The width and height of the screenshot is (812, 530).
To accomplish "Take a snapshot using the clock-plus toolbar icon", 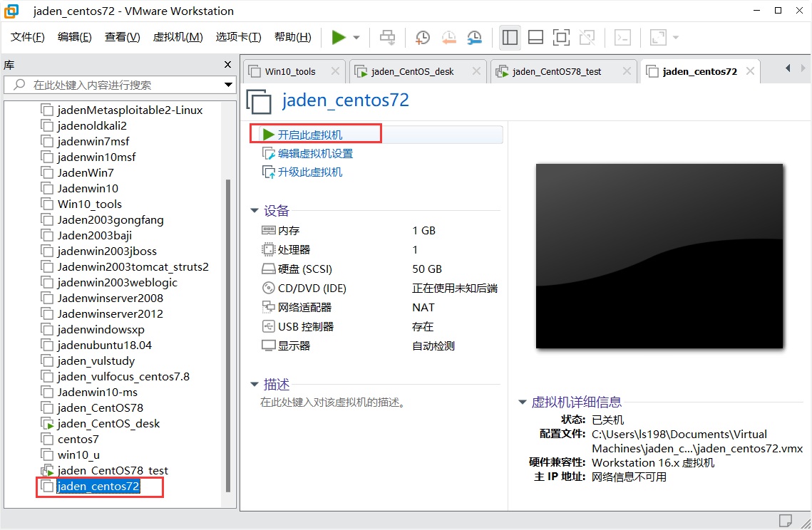I will click(x=422, y=37).
